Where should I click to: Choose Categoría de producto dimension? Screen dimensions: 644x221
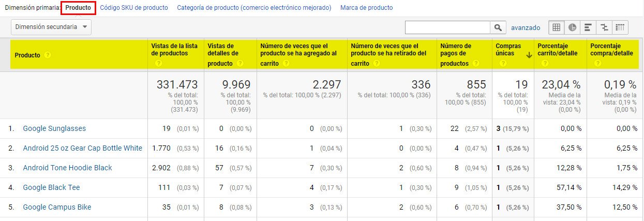254,8
